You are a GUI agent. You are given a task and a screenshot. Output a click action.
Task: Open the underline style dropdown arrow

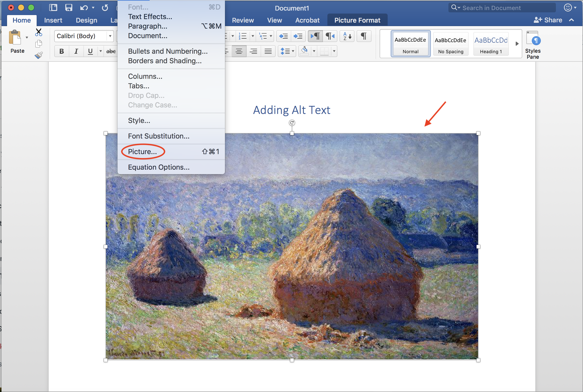tap(100, 51)
